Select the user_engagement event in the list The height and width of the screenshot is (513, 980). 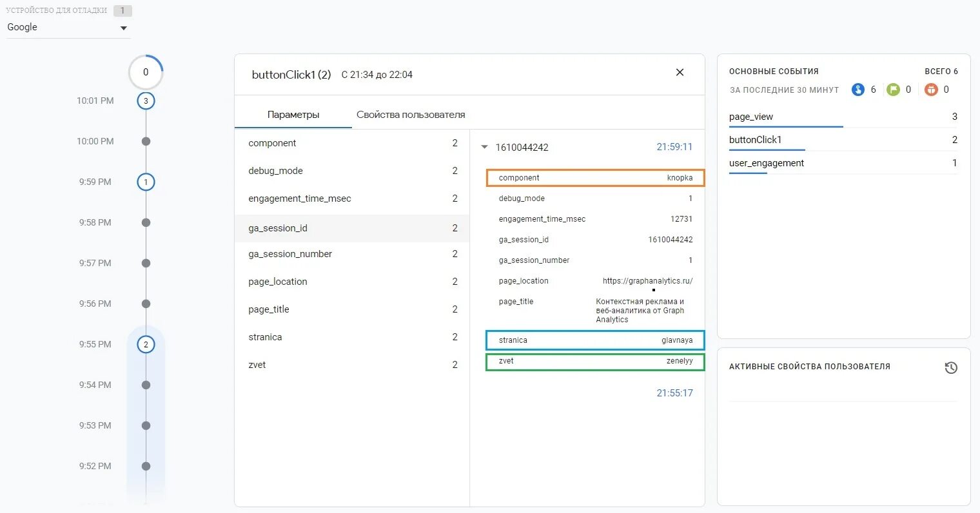tap(767, 163)
